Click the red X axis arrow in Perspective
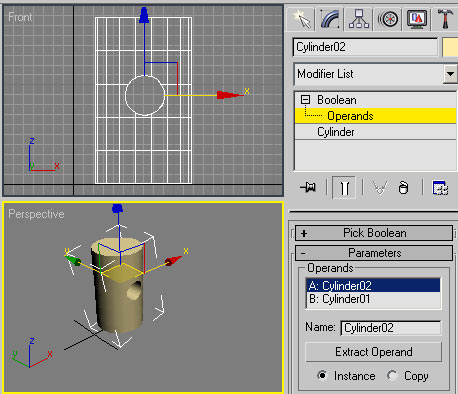This screenshot has height=394, width=458. point(173,260)
